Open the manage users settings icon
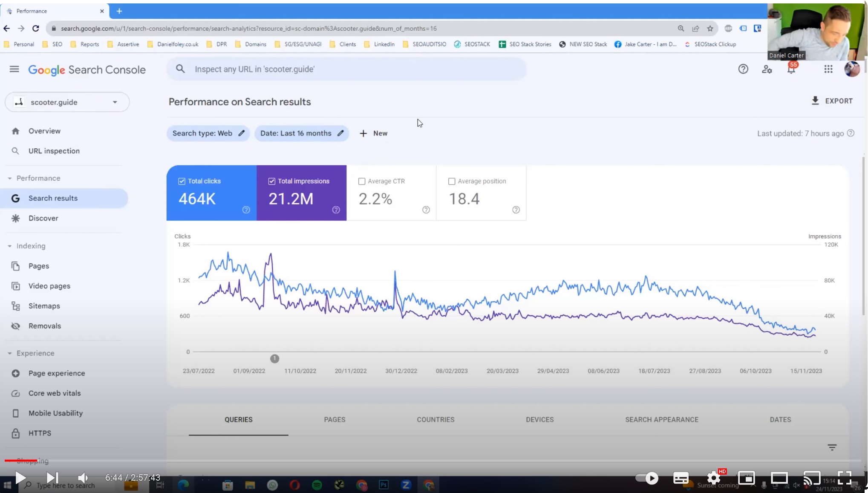This screenshot has height=493, width=868. pos(767,69)
